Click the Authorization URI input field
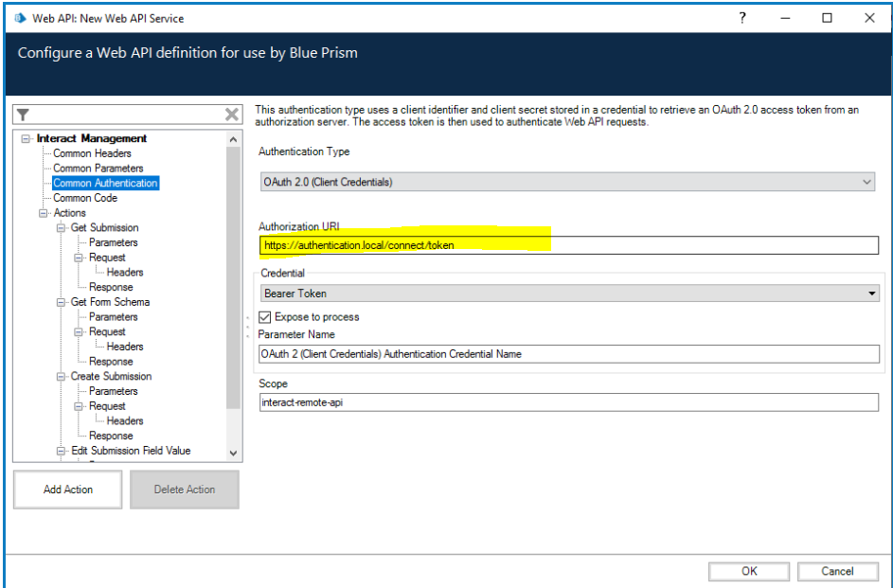893x588 pixels. (x=568, y=245)
